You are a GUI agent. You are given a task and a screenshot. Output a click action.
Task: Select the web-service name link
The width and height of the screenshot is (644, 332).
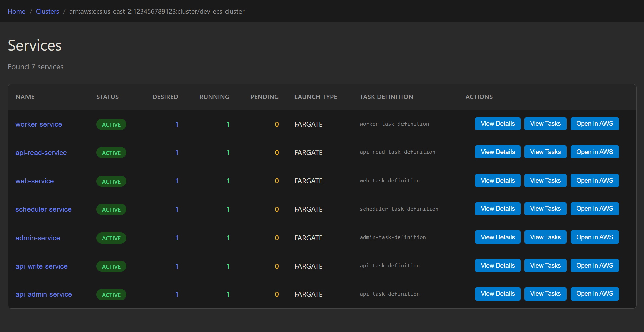[35, 181]
